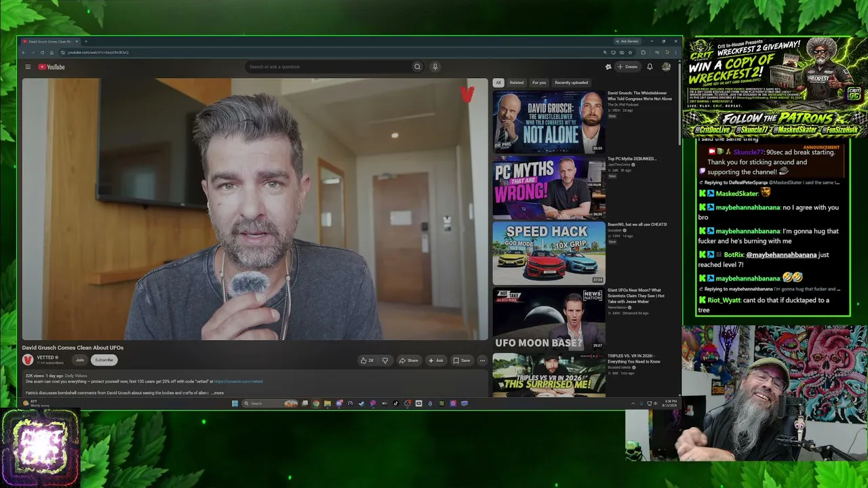The image size is (868, 488).
Task: Click the Chrome address bar URL
Action: click(x=98, y=52)
